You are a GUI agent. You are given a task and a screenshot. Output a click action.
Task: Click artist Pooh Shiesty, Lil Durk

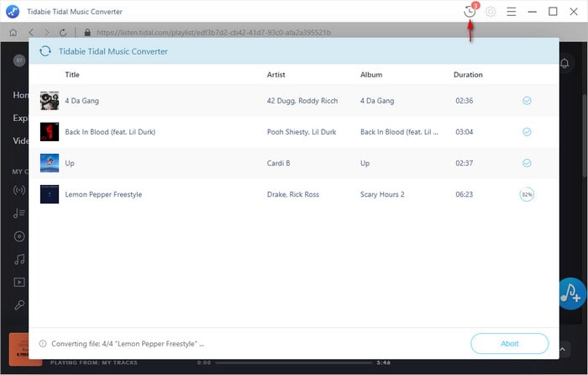(x=302, y=132)
